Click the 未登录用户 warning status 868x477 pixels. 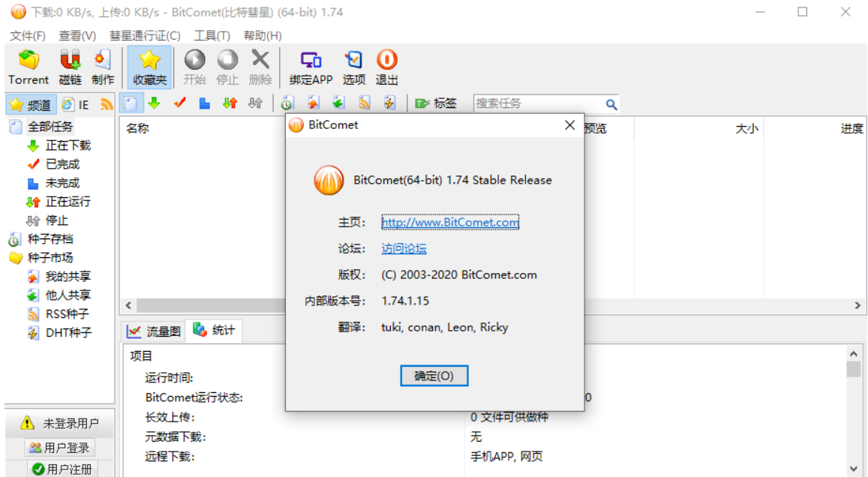click(60, 424)
